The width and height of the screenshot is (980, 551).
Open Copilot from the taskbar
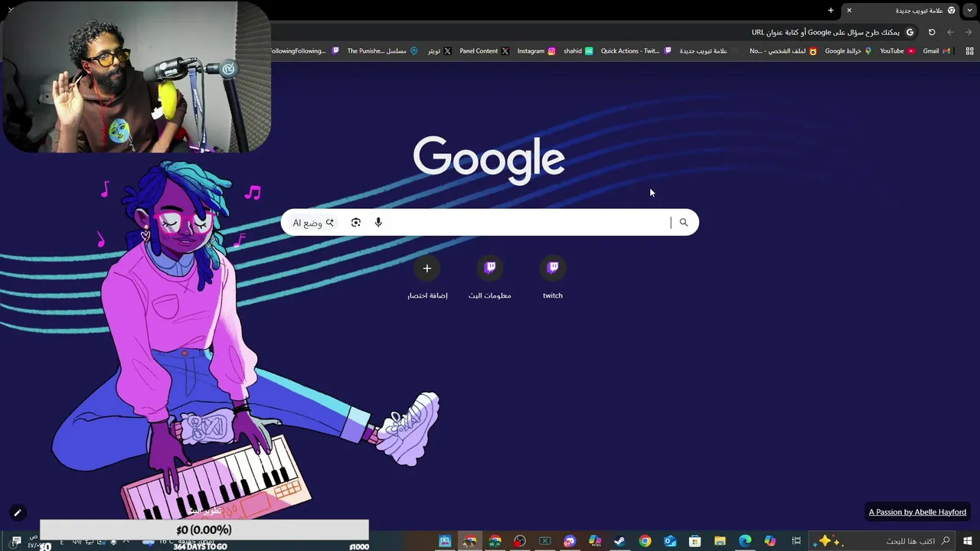pos(770,541)
